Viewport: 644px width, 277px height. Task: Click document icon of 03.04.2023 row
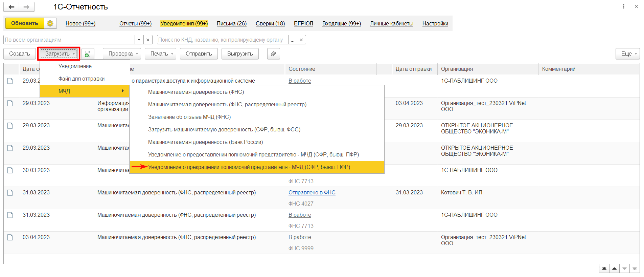[10, 237]
